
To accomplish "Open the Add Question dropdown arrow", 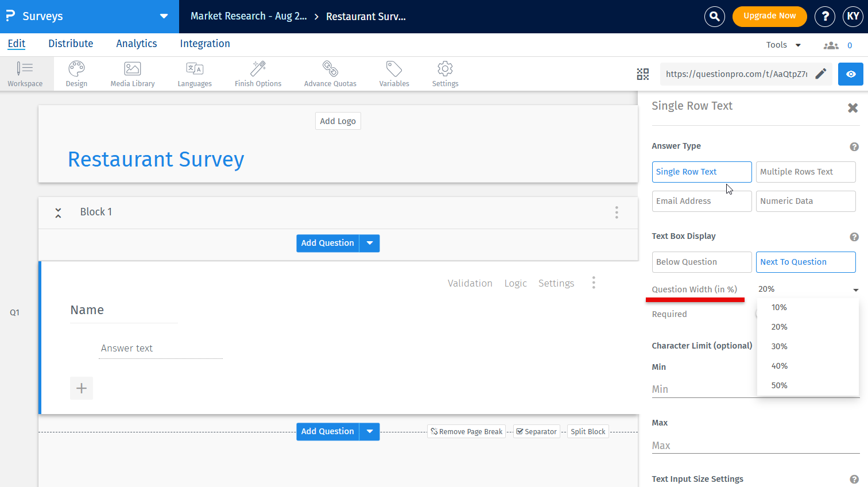I will pyautogui.click(x=370, y=243).
